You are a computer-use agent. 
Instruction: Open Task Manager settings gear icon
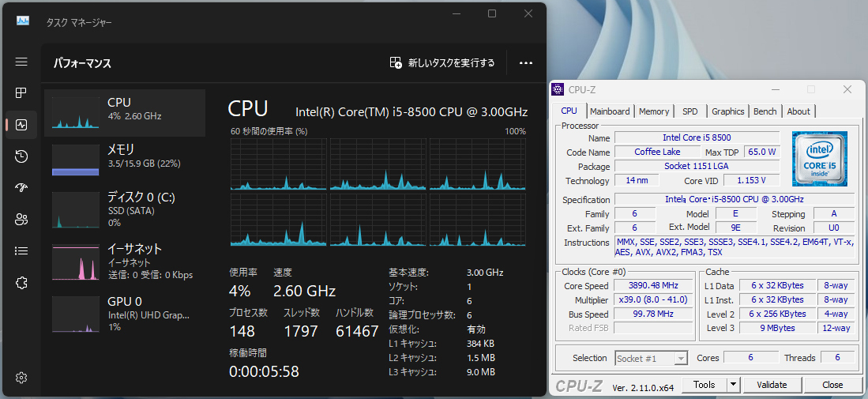(21, 378)
